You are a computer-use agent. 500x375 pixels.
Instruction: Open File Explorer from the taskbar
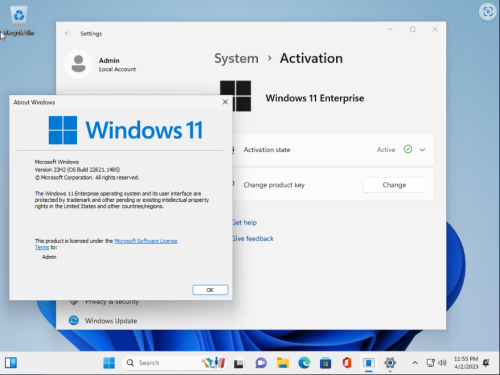click(283, 363)
